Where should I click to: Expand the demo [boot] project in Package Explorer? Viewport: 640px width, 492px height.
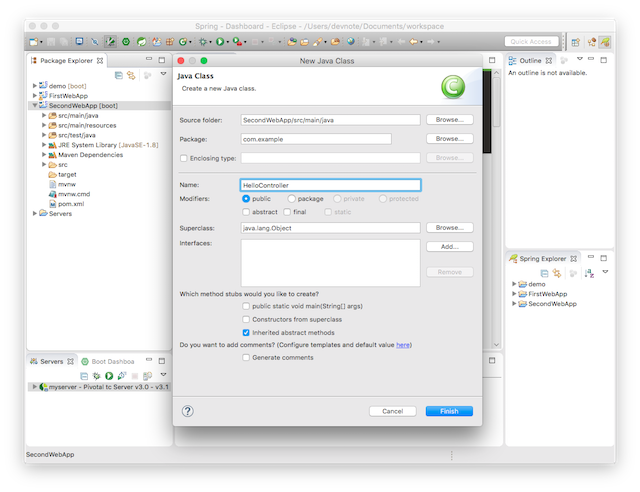tap(35, 86)
